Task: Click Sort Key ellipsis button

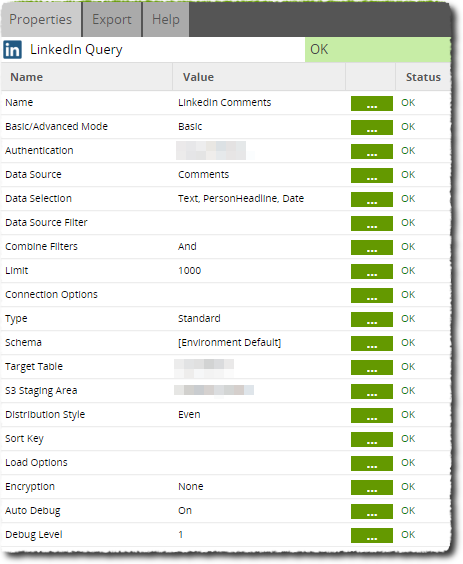Action: pos(372,440)
